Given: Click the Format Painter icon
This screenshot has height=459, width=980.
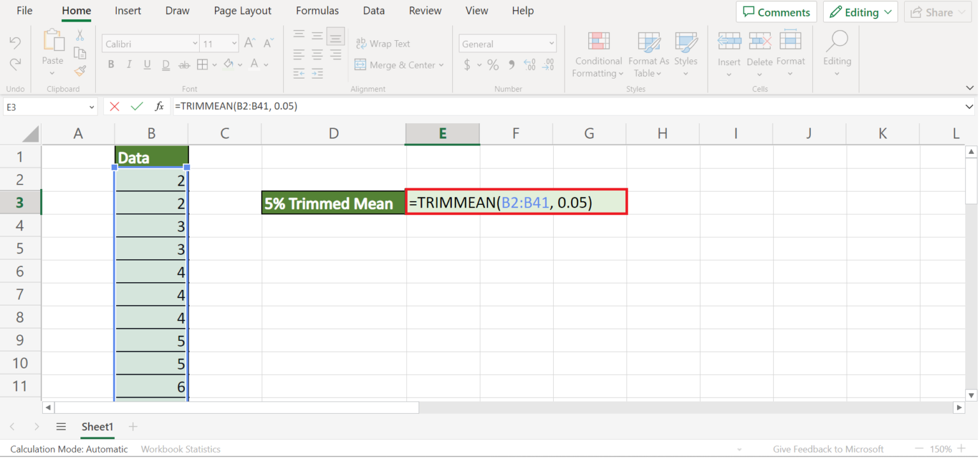Looking at the screenshot, I should point(80,71).
